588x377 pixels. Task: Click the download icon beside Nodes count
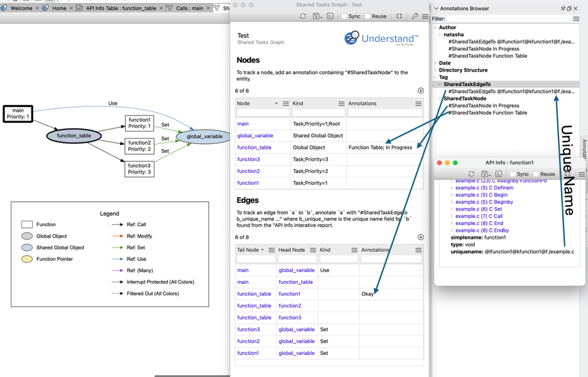click(420, 91)
